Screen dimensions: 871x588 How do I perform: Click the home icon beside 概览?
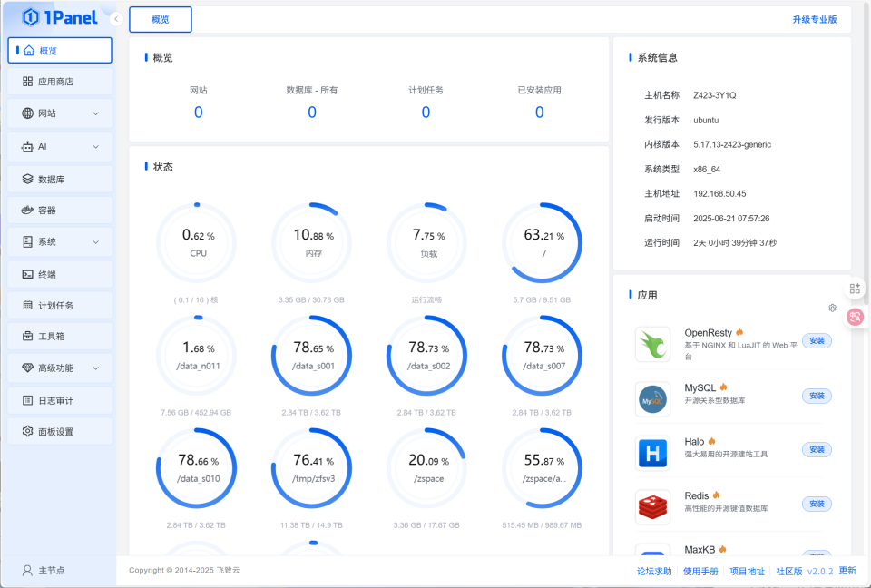[29, 51]
